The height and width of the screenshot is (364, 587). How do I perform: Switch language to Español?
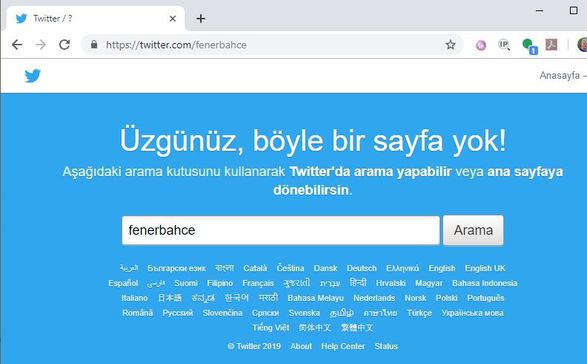[x=123, y=283]
